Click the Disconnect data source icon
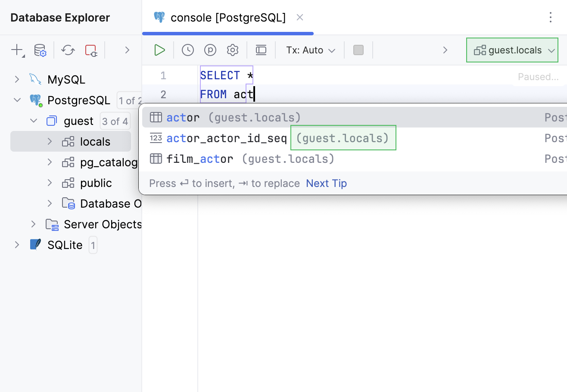 (x=91, y=50)
